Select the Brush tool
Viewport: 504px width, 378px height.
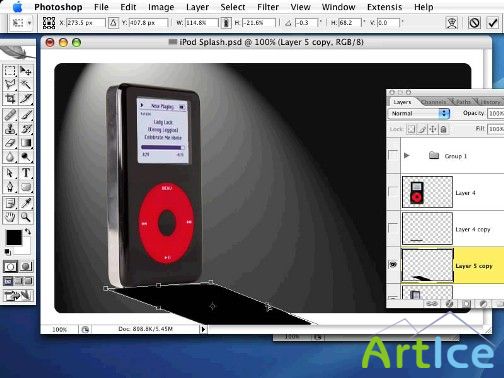click(26, 115)
